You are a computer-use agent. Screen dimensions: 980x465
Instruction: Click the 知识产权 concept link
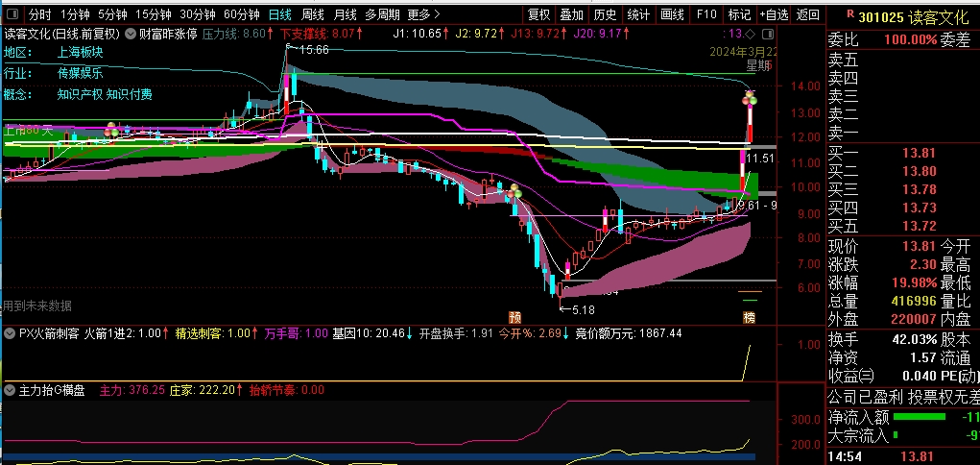point(80,94)
